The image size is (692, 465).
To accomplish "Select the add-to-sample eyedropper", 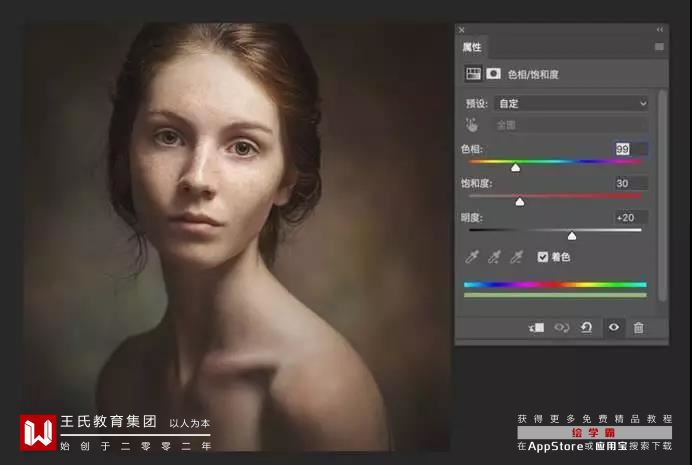I will coord(494,257).
